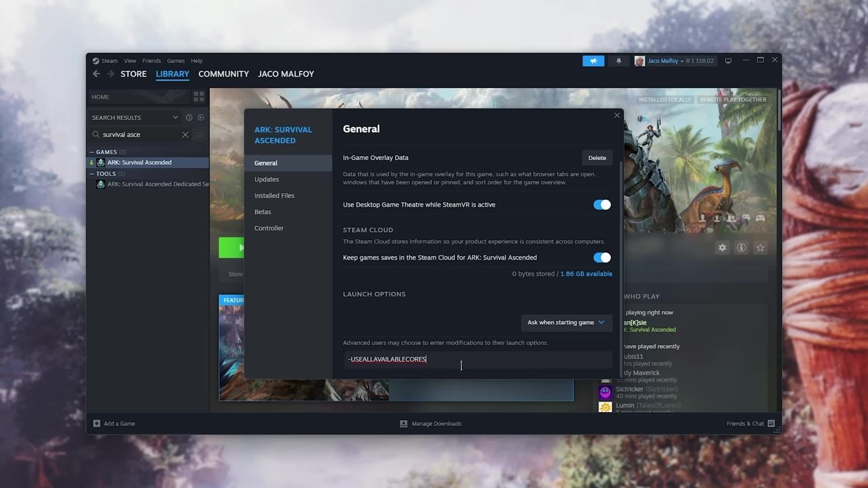Open the View menu
This screenshot has height=488, width=868.
coord(130,61)
